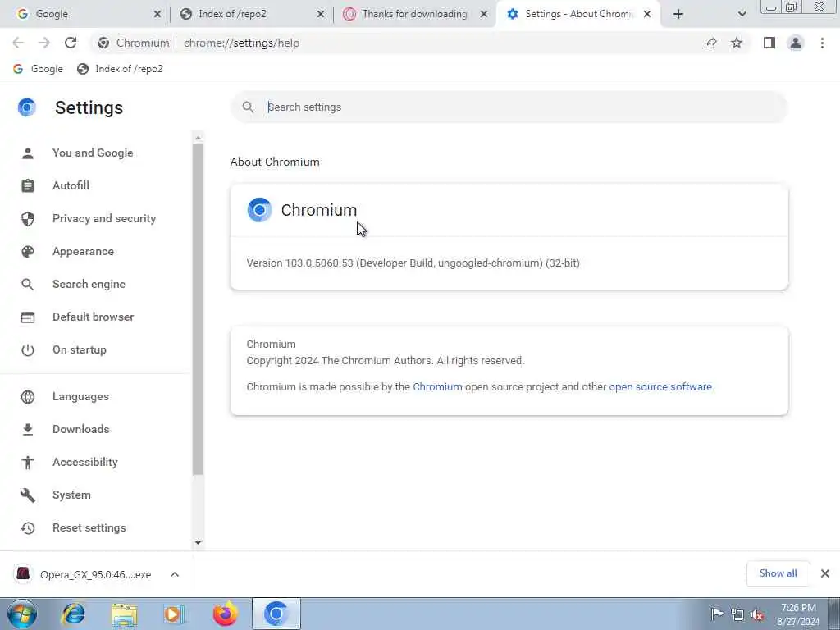Open Index of /repo2 bookmark
This screenshot has width=840, height=630.
click(120, 69)
